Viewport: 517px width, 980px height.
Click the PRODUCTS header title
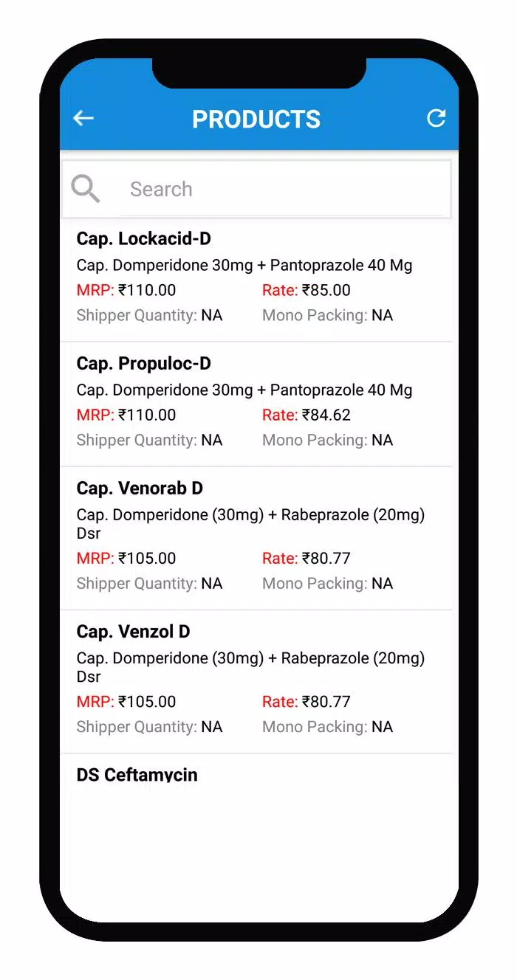click(x=256, y=119)
